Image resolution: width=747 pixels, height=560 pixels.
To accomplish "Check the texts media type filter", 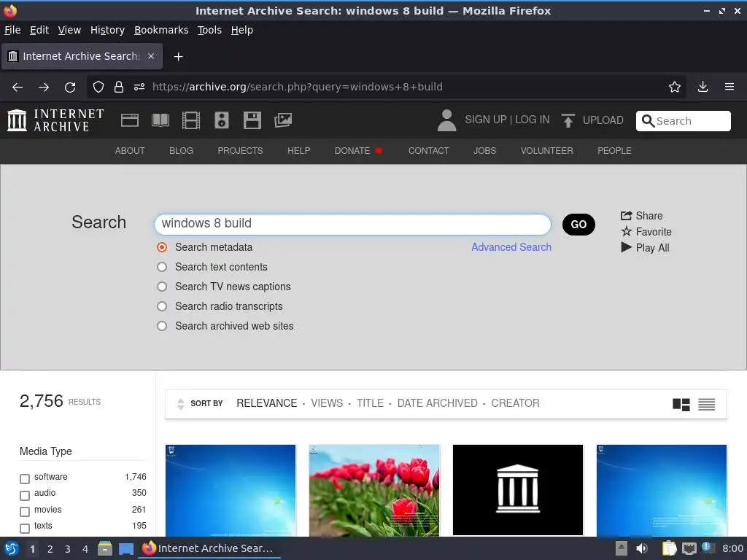I will coord(25,528).
